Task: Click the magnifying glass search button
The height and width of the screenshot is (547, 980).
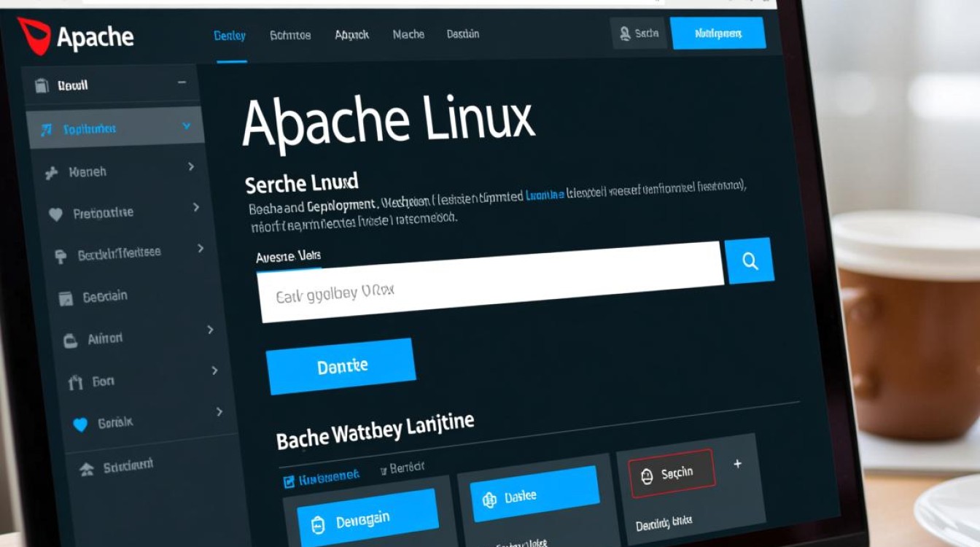Action: pos(750,260)
